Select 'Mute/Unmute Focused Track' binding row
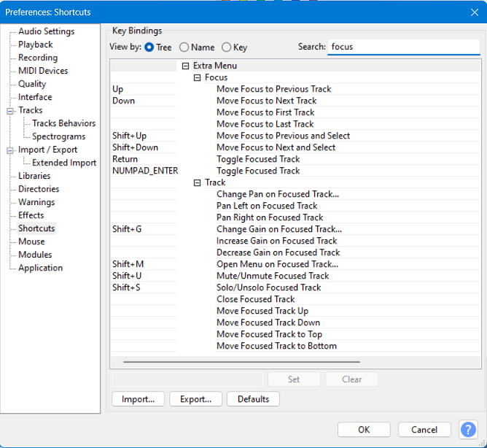The width and height of the screenshot is (487, 448). (x=273, y=276)
